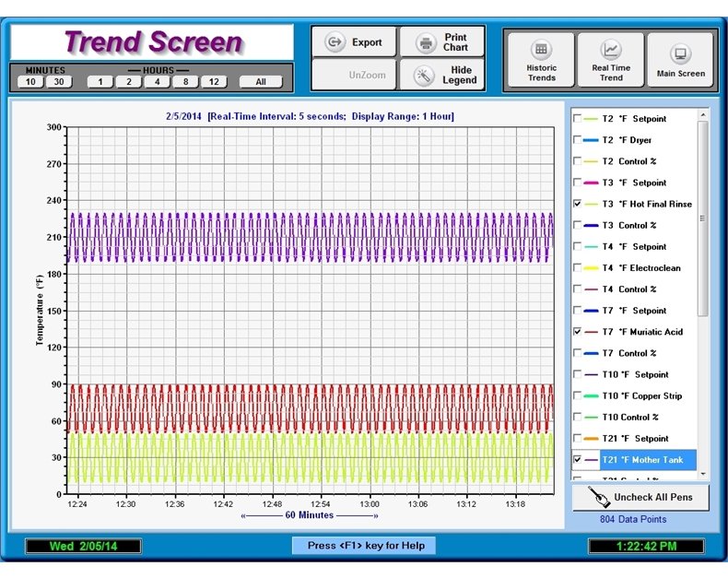Set display range to 10 minutes
Screen dimensions: 728x578
pos(30,82)
